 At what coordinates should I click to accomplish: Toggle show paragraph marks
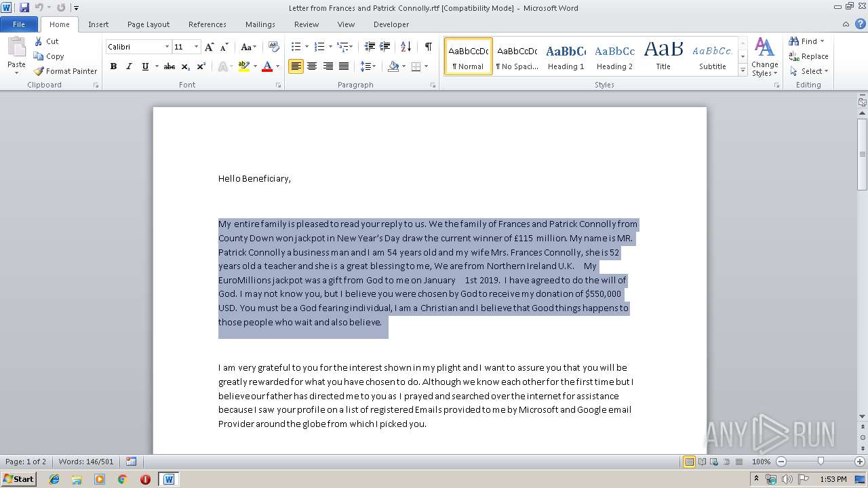pos(429,47)
